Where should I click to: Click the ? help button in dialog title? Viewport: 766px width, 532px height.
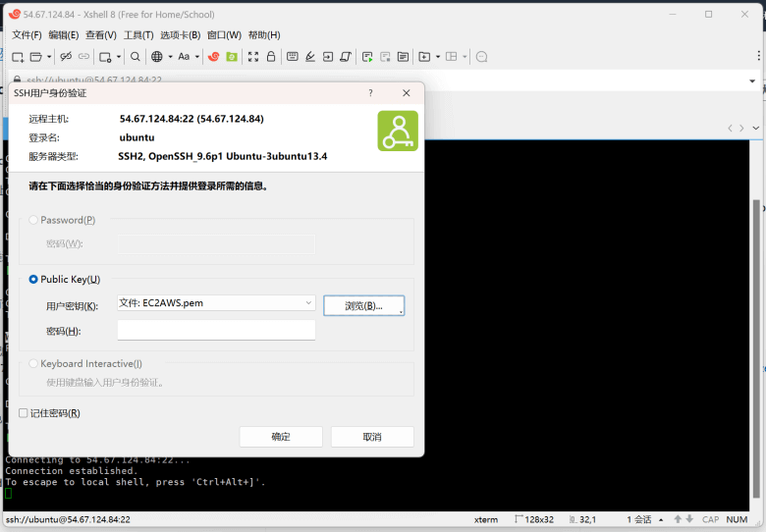(x=370, y=92)
